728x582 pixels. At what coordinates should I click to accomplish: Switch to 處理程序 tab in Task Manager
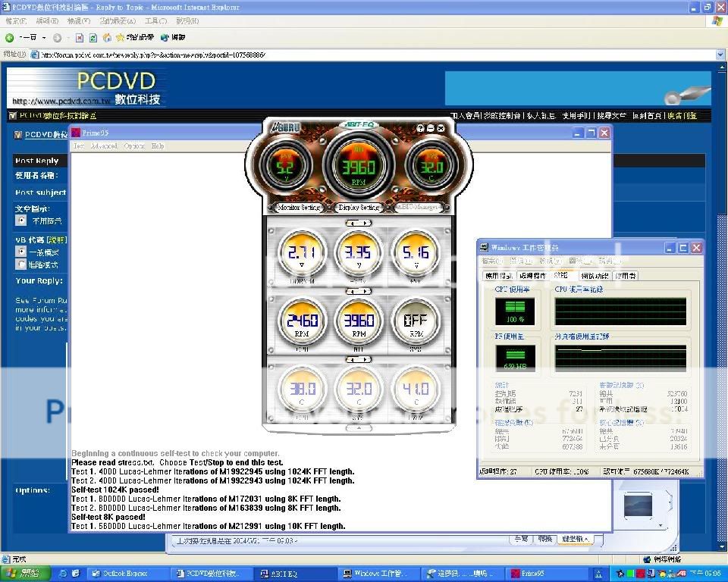click(532, 276)
